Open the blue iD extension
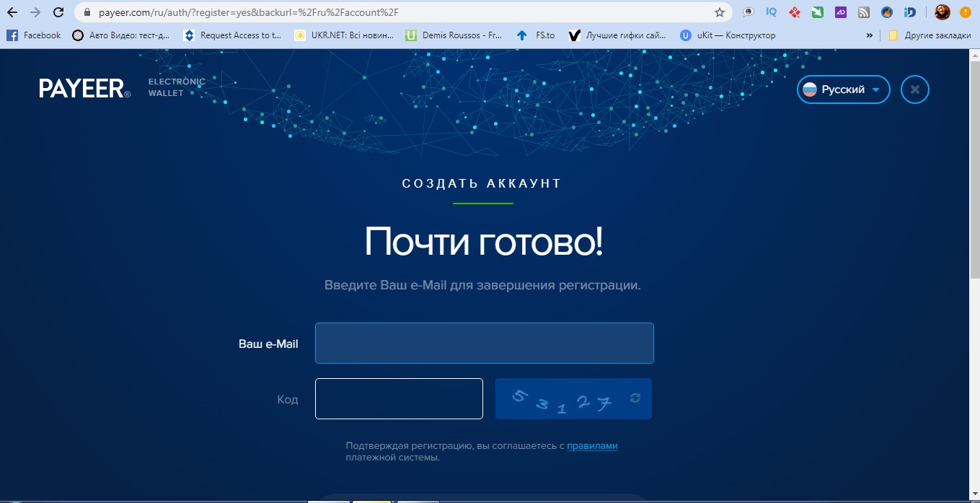The image size is (980, 503). point(910,12)
